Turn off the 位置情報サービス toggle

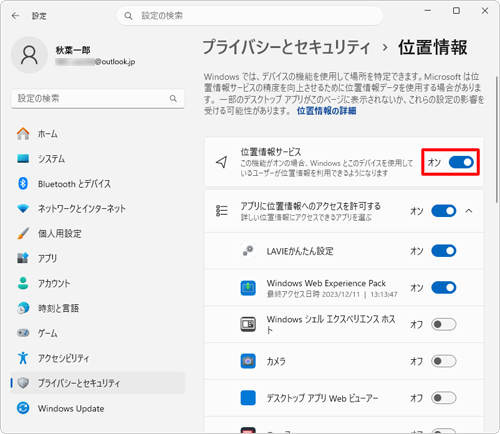(x=461, y=162)
